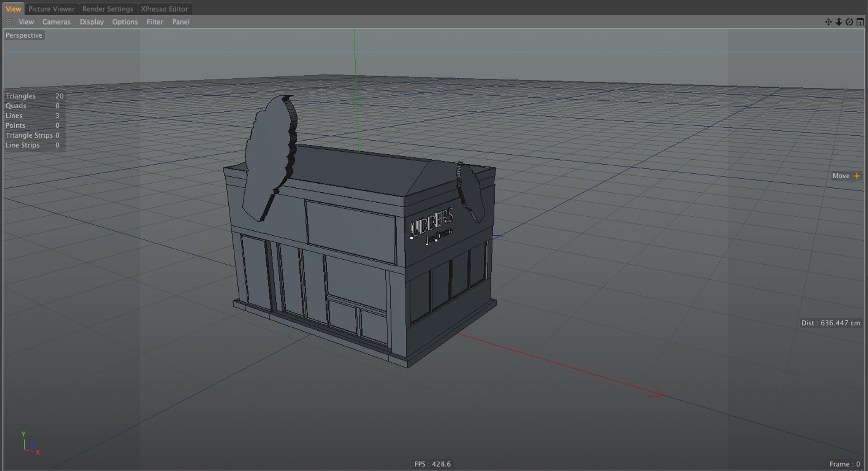Viewport: 868px width, 471px height.
Task: Open the viewport View menu
Action: click(x=26, y=22)
